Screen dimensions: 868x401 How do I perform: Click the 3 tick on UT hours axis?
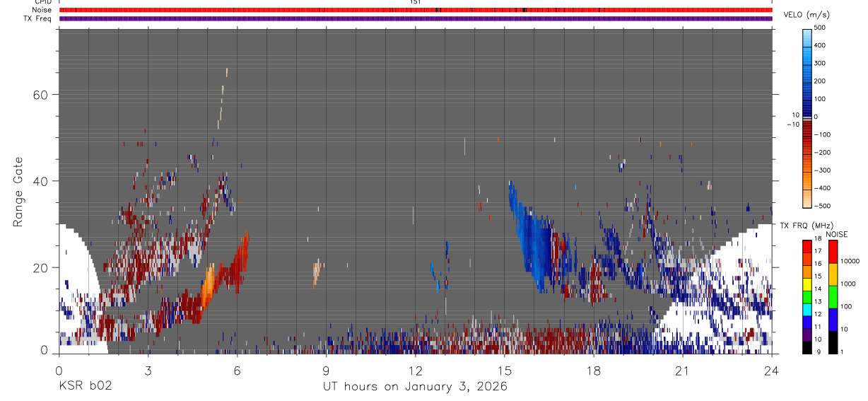coord(148,371)
